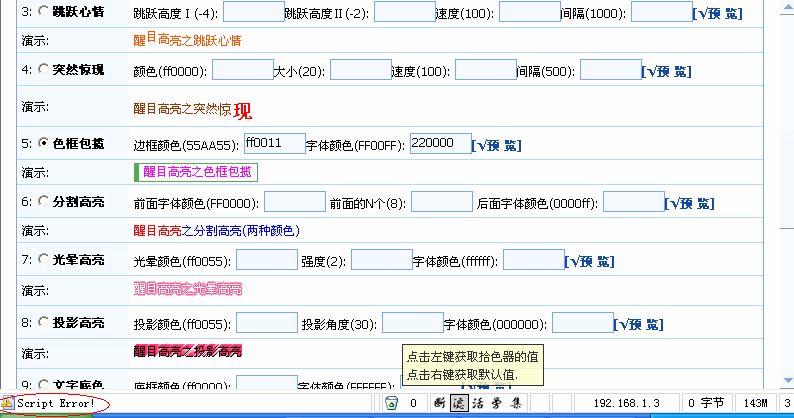Select the 6: 分割高亮 radio option
Image resolution: width=794 pixels, height=418 pixels.
(x=44, y=201)
